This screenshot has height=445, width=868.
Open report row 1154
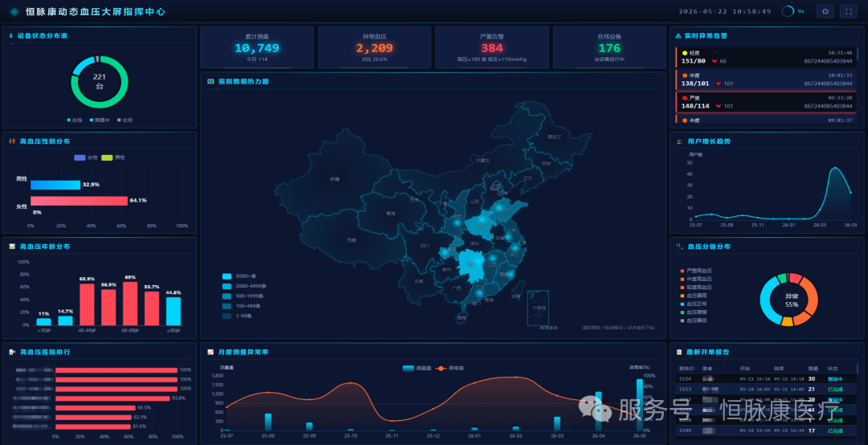(766, 379)
